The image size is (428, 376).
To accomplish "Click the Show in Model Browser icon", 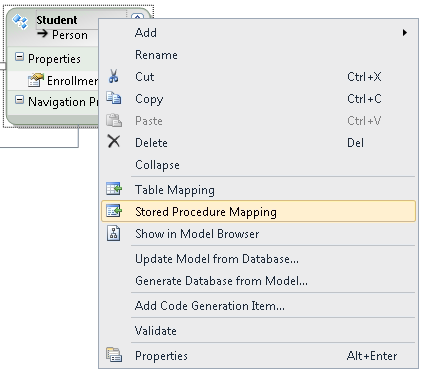I will tap(114, 233).
